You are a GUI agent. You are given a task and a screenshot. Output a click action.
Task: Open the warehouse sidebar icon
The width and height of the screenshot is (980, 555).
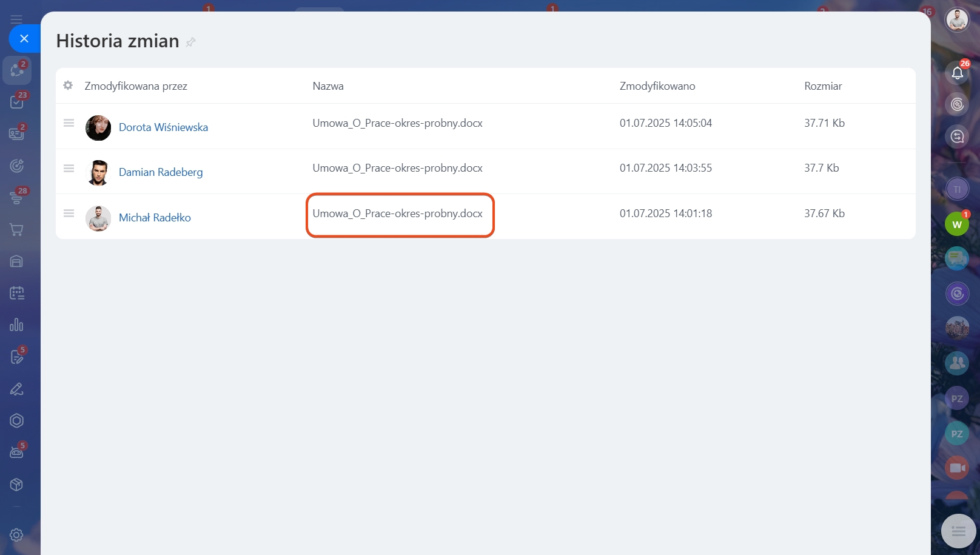(17, 261)
